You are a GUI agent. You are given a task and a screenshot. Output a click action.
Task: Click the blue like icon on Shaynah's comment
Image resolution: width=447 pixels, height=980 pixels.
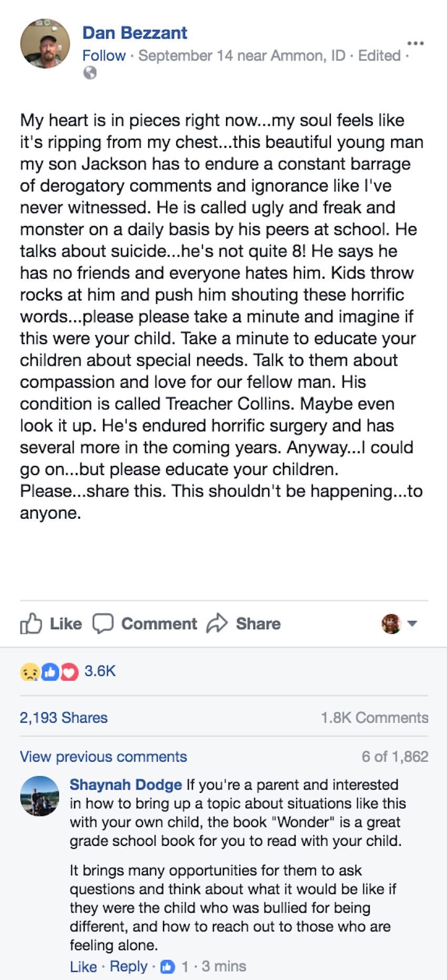[x=168, y=966]
